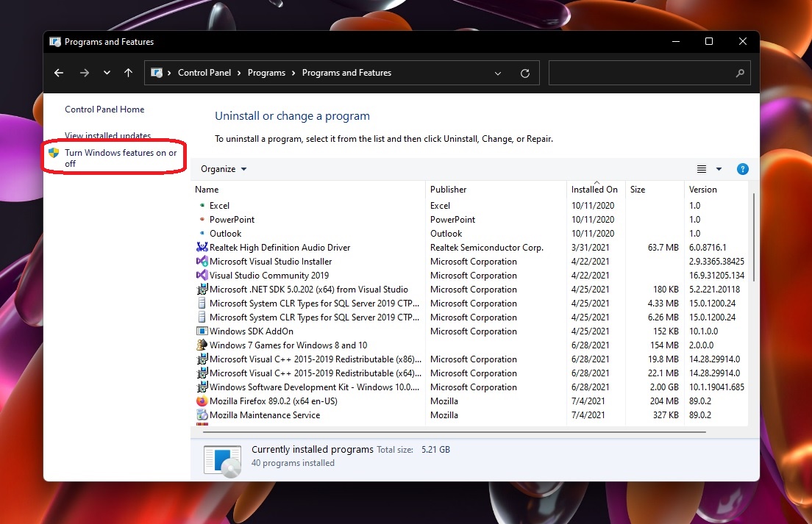
Task: Click the installed programs icon in details pane
Action: point(222,460)
